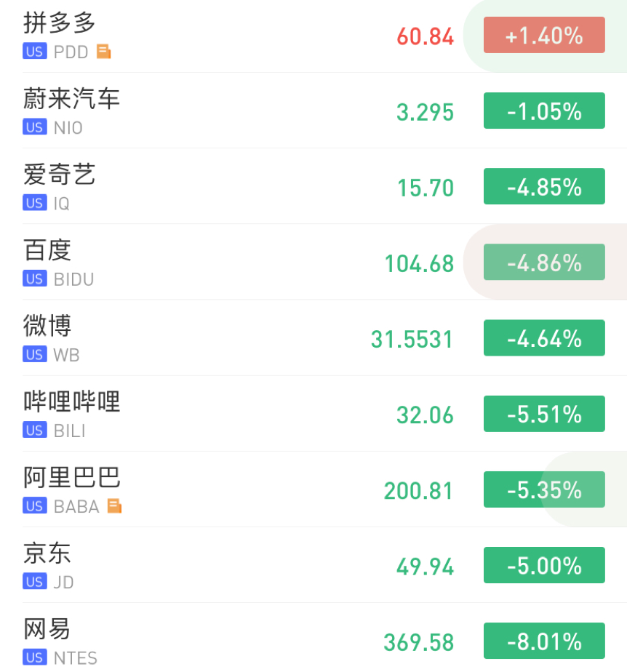Viewport: 627px width, 672px height.
Task: Tap the US market badge next to IQ
Action: [x=35, y=203]
